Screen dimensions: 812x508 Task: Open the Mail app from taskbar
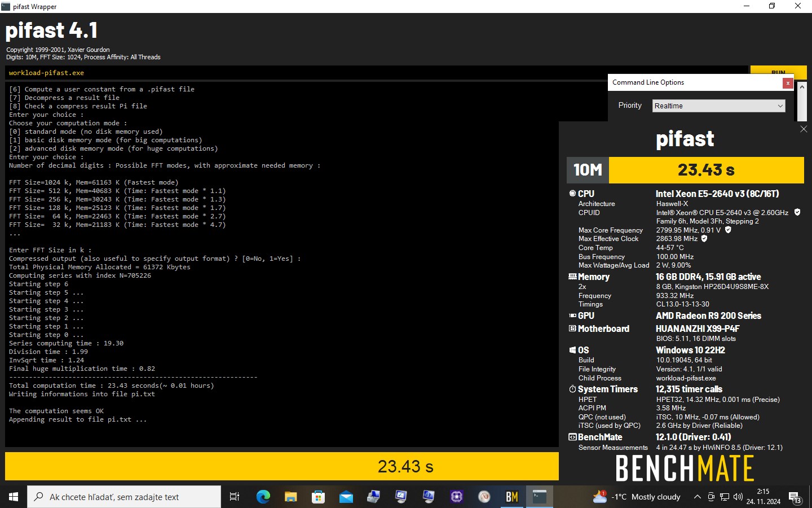[346, 497]
